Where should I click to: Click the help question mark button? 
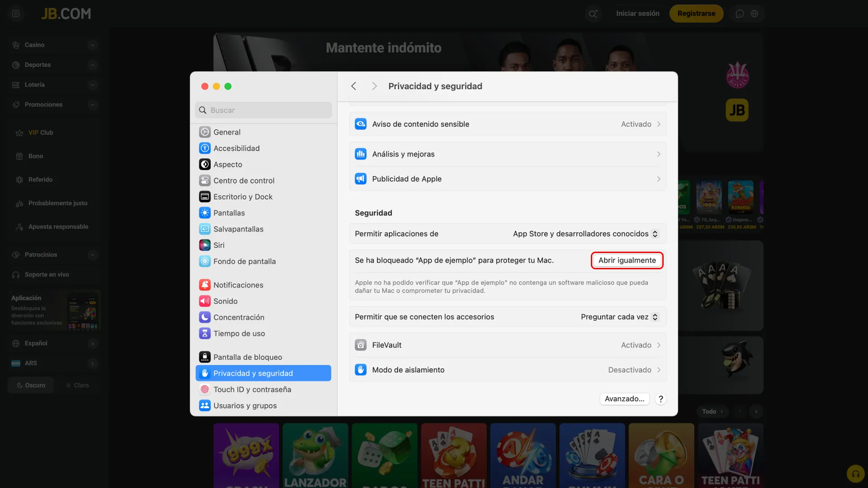click(660, 399)
